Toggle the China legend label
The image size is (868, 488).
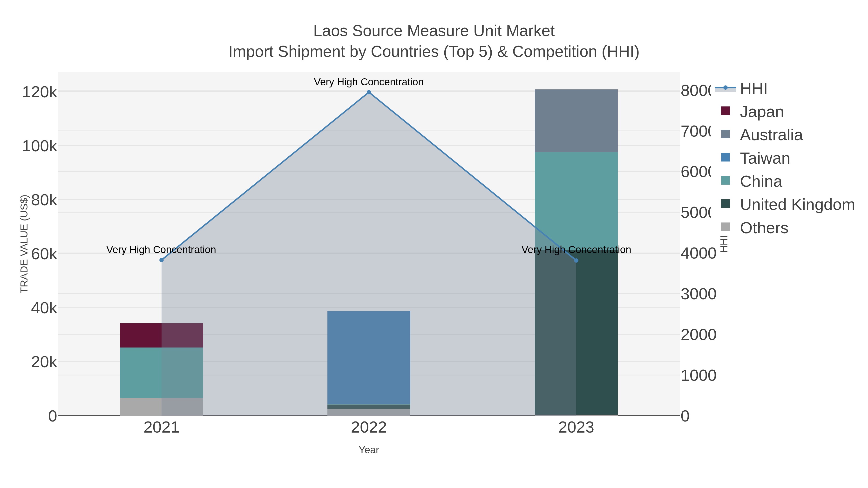(x=761, y=181)
